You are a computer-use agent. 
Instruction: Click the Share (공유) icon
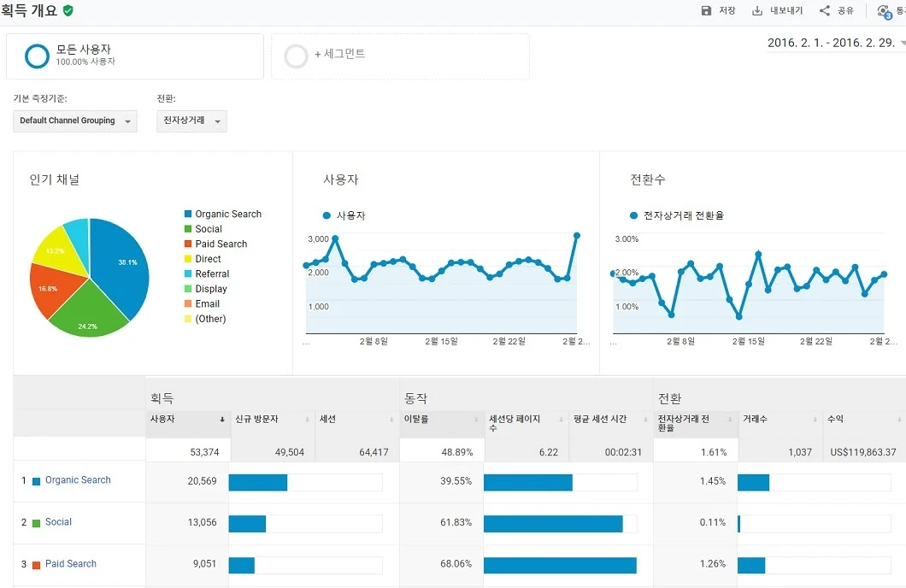tap(825, 10)
